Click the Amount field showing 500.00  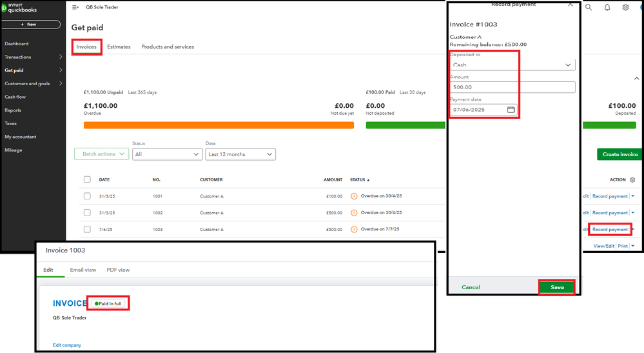point(512,87)
